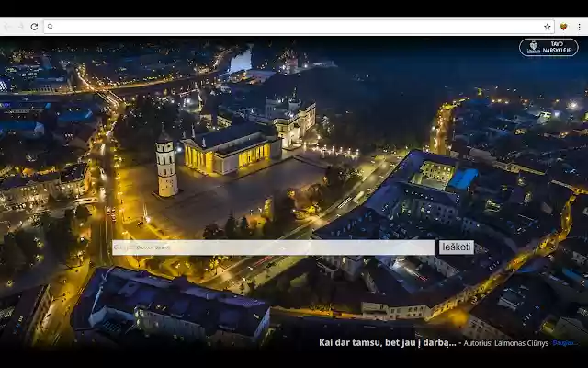Click the address bar field
Image resolution: width=588 pixels, height=368 pixels.
(299, 27)
